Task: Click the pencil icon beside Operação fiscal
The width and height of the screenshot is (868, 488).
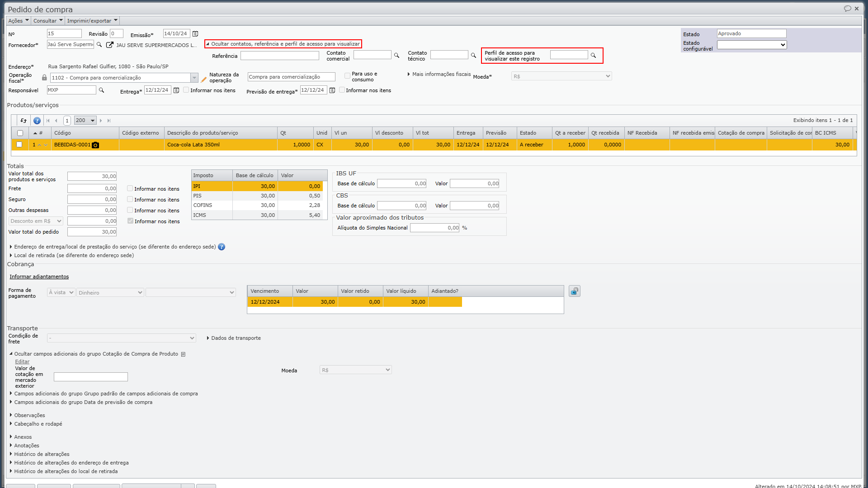Action: [204, 80]
